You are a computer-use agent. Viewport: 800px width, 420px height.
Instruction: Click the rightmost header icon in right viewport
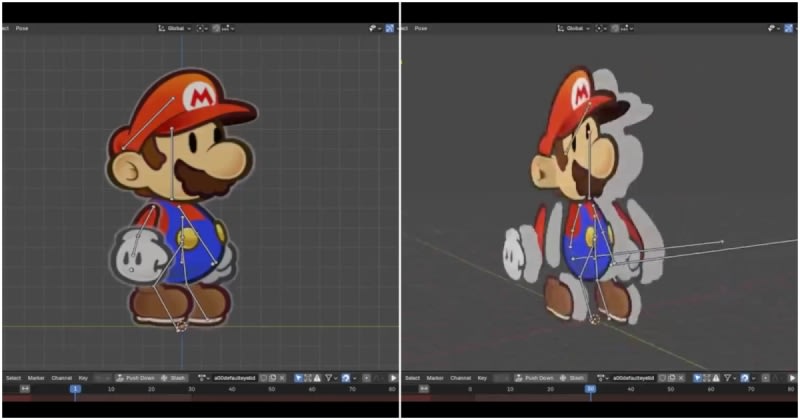[x=790, y=28]
